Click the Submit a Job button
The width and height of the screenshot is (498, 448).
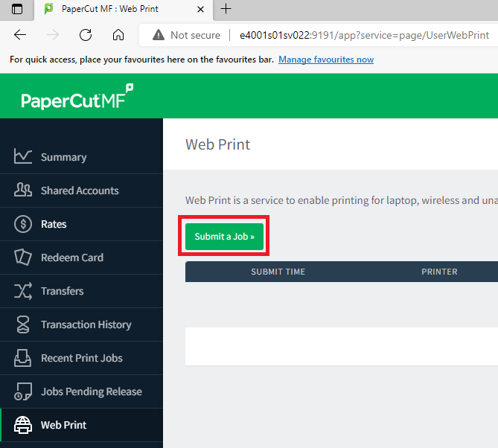[224, 236]
